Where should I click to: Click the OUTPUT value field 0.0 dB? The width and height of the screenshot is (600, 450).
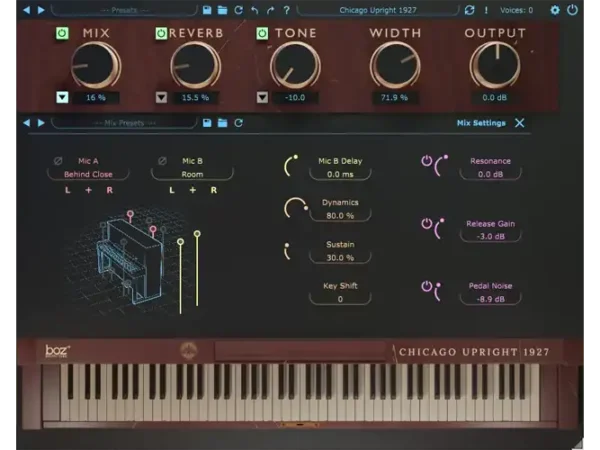[x=494, y=98]
